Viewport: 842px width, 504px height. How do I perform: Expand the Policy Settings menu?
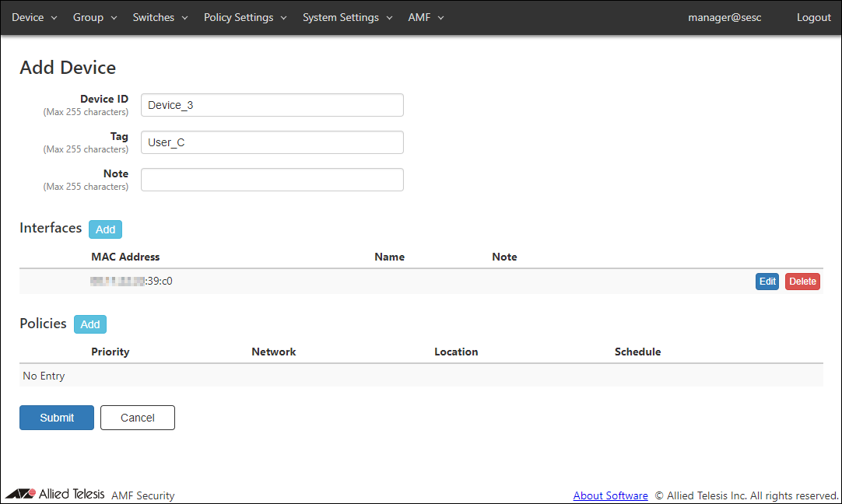point(245,17)
